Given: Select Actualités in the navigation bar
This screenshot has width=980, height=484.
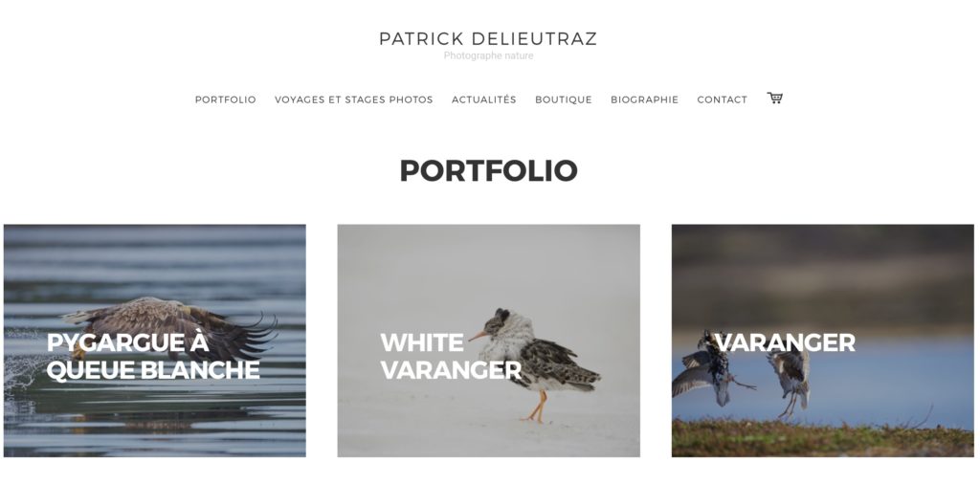Looking at the screenshot, I should [x=483, y=99].
